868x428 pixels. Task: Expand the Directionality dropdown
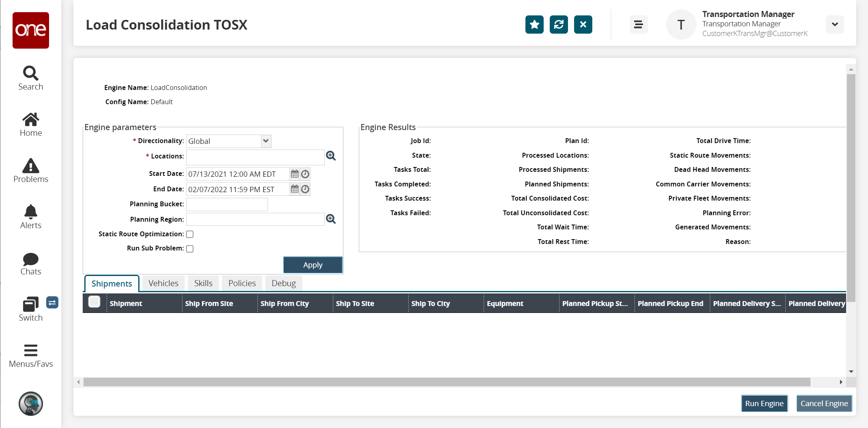[266, 141]
